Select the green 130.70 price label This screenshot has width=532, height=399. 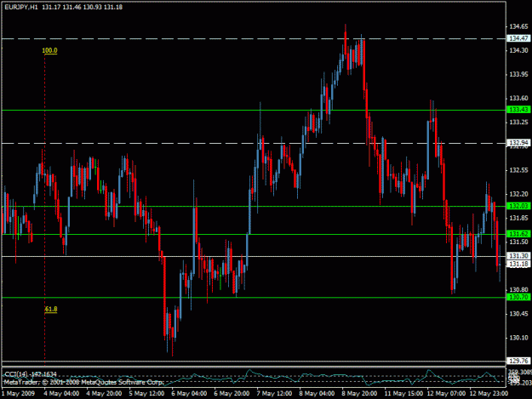pos(518,297)
